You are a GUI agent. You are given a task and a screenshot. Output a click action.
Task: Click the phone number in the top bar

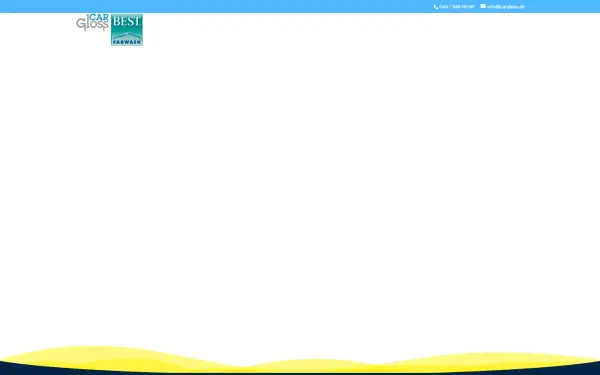click(x=457, y=7)
